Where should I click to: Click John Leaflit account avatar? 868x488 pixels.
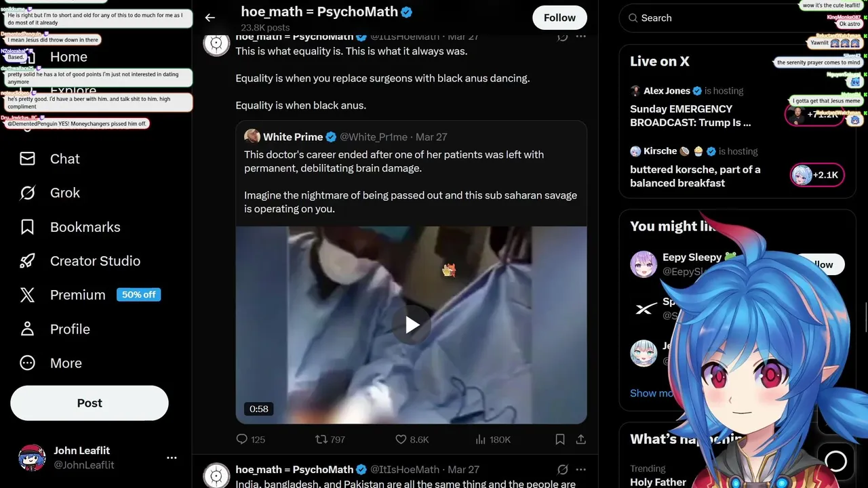tap(32, 458)
